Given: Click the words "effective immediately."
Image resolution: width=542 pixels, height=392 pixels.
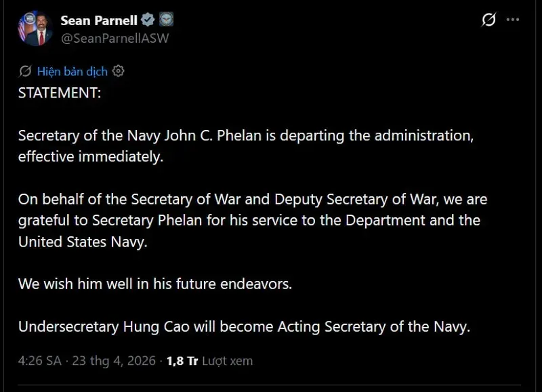Looking at the screenshot, I should click(x=91, y=157).
